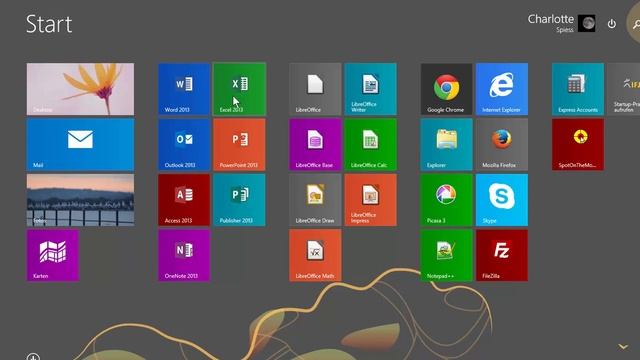Open the partially visible Startup tile
640x360 pixels.
[624, 89]
